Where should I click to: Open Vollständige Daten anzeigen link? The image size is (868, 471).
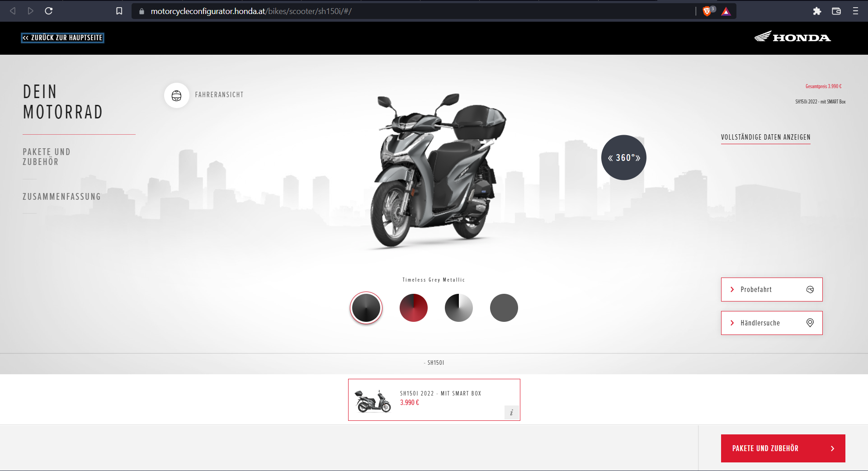tap(765, 137)
